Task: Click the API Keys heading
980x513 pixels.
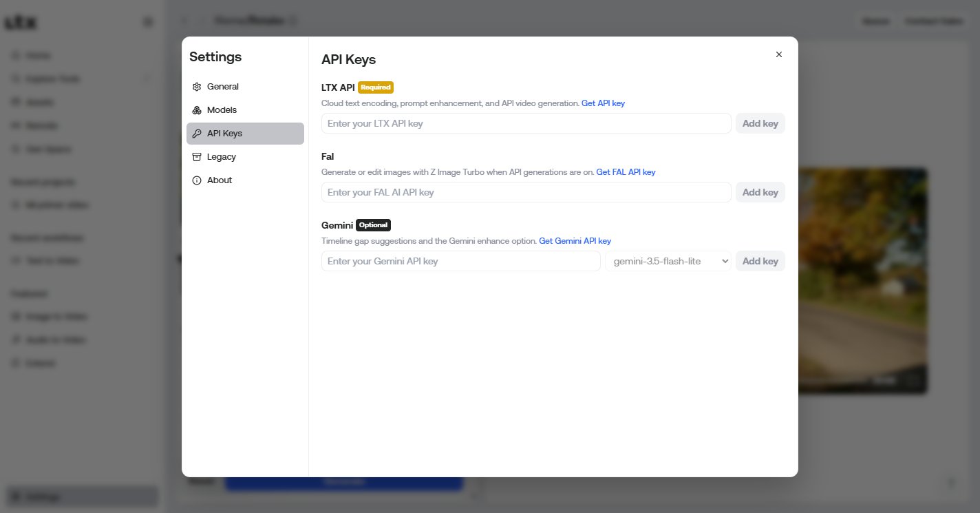Action: 349,60
